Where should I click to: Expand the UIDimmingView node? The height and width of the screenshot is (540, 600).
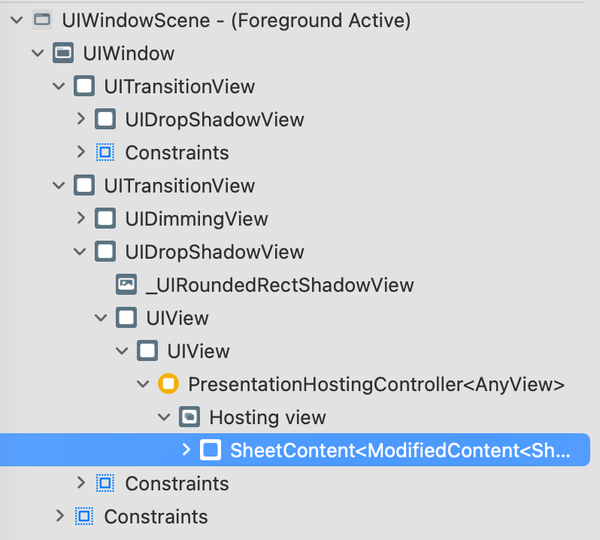[80, 218]
